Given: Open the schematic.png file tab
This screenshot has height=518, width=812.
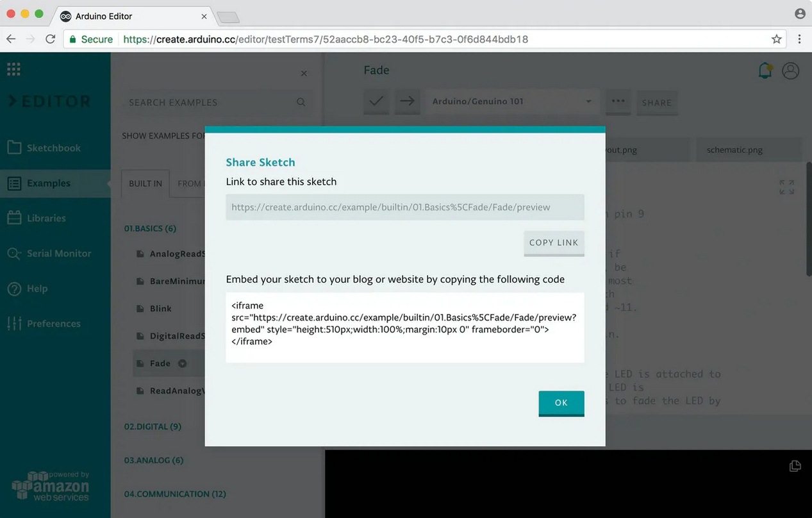Looking at the screenshot, I should point(734,150).
